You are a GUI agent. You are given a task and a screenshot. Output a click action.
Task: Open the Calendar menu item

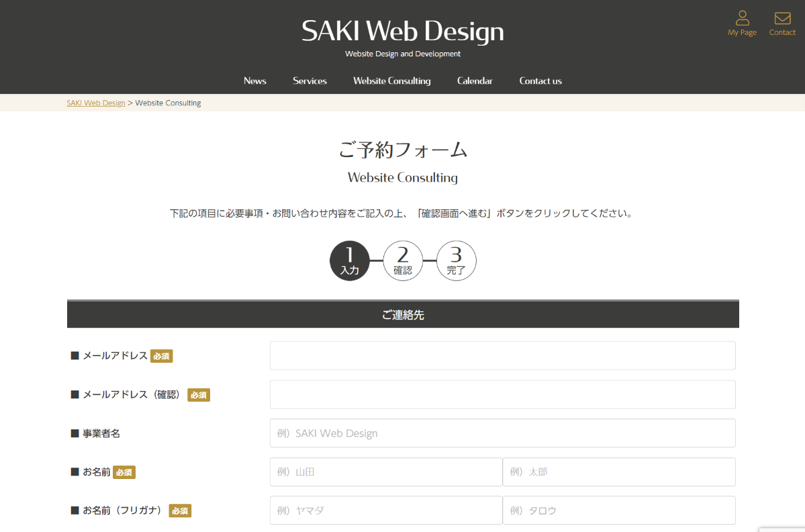point(475,81)
